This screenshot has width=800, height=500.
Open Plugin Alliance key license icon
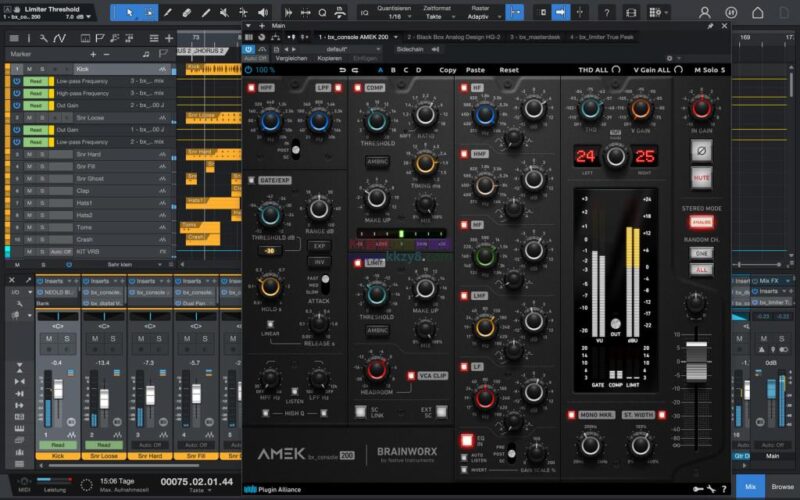[x=698, y=489]
